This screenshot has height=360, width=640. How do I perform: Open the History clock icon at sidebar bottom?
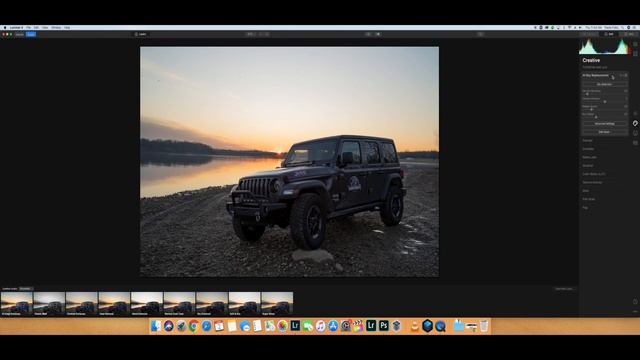(x=635, y=302)
